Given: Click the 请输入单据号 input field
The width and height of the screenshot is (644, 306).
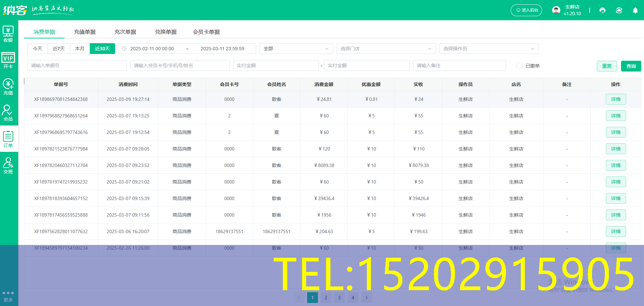Looking at the screenshot, I should (77, 65).
